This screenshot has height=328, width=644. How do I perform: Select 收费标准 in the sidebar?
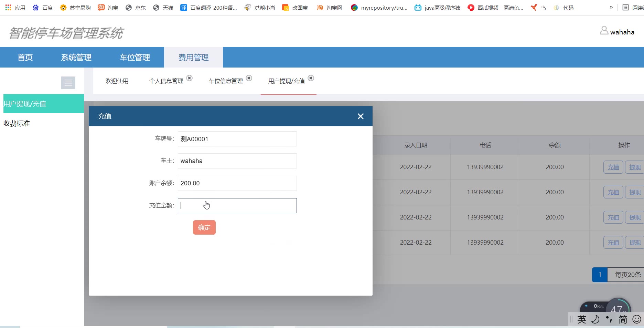[x=17, y=123]
